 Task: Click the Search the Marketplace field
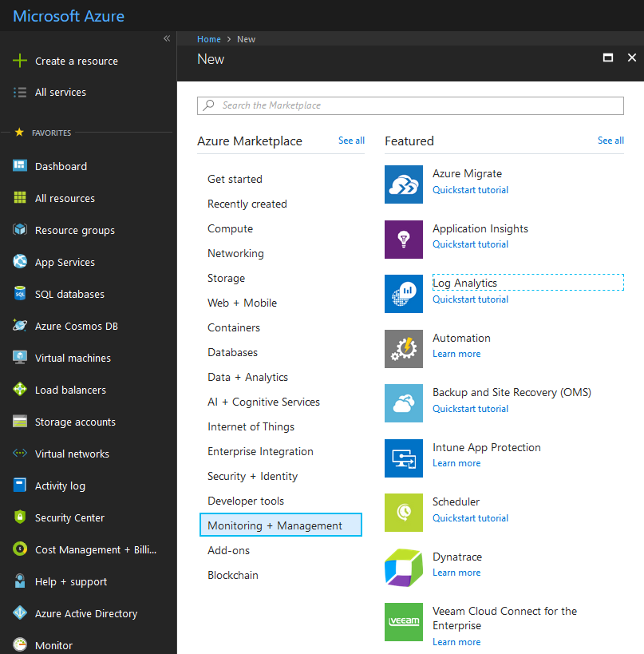[410, 105]
